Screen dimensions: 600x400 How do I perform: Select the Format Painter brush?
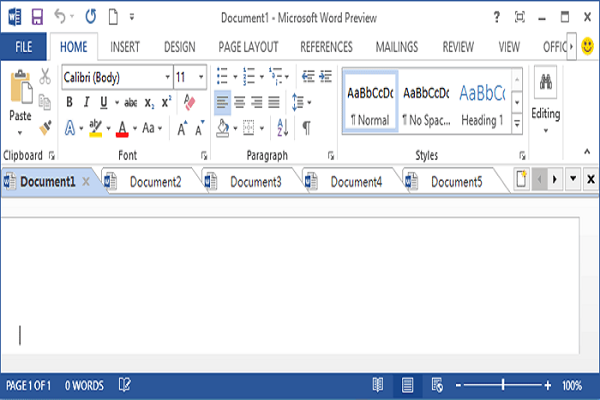click(45, 128)
